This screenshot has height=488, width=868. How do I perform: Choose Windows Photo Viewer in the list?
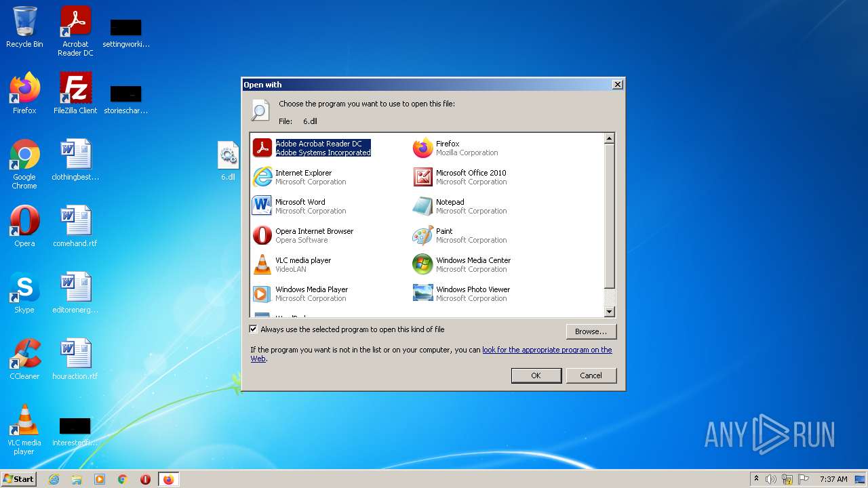coord(462,293)
